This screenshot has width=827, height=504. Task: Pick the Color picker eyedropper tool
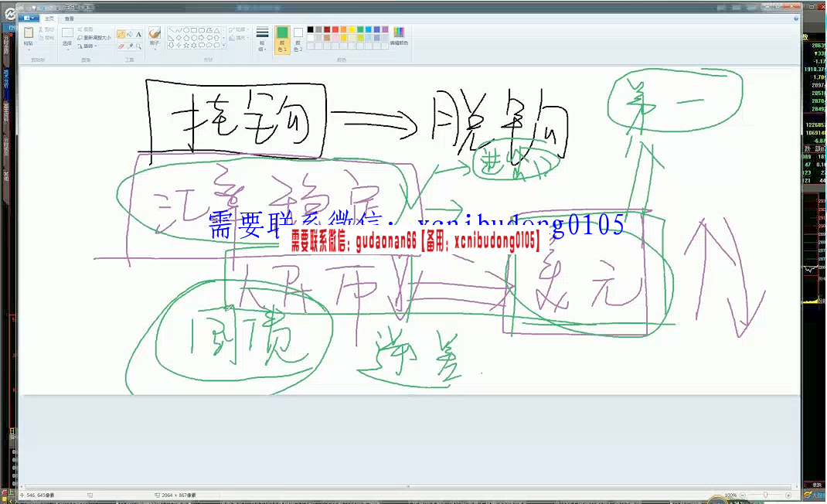130,46
